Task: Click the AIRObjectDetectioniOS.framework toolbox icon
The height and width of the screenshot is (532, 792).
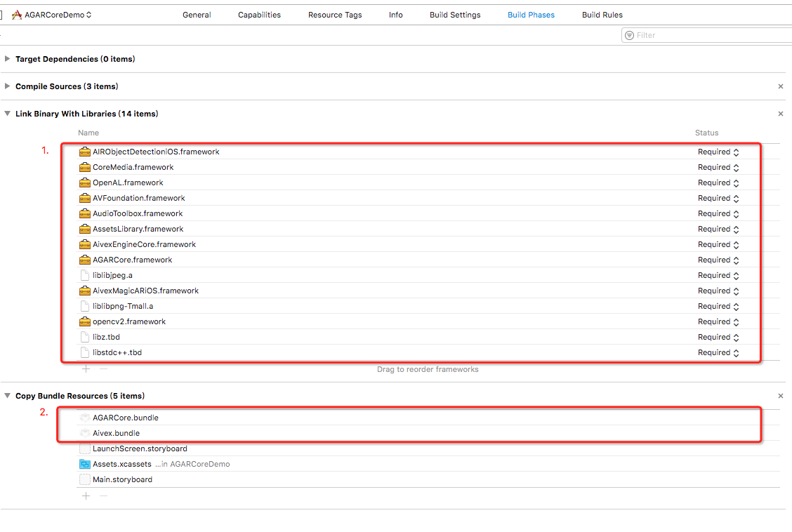Action: tap(85, 152)
